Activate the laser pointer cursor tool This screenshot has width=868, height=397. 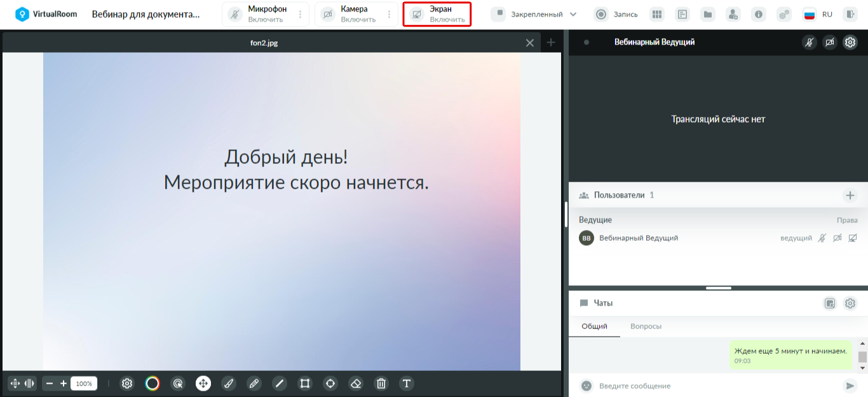[x=178, y=383]
